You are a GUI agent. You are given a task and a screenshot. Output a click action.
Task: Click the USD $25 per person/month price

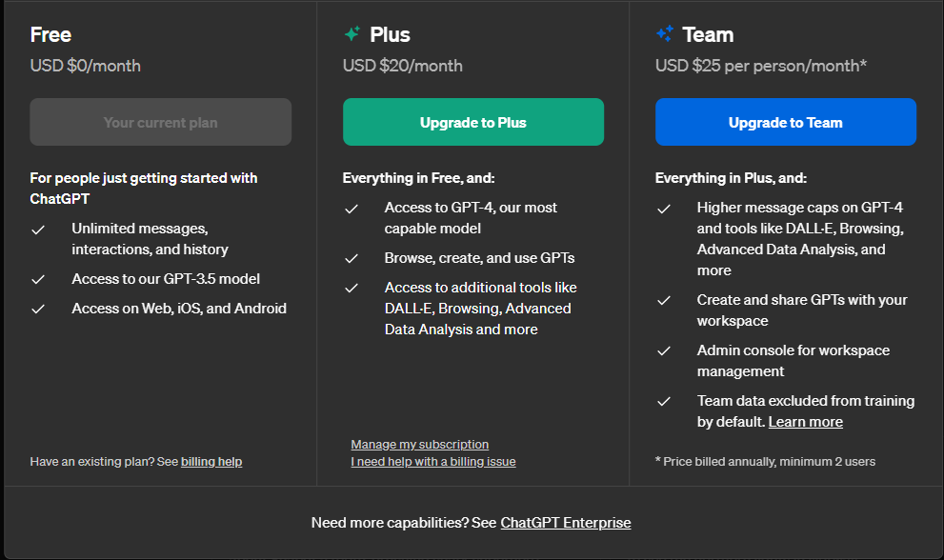click(x=761, y=66)
